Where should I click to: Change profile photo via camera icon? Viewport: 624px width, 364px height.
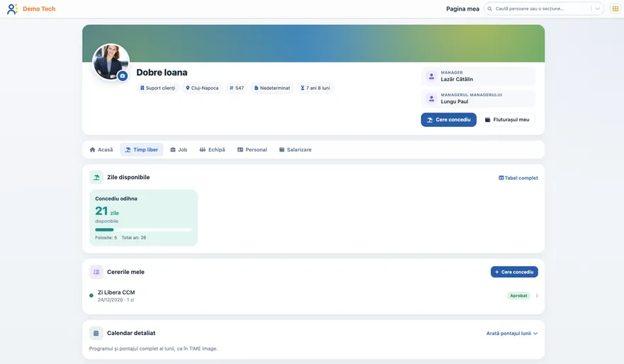point(123,76)
